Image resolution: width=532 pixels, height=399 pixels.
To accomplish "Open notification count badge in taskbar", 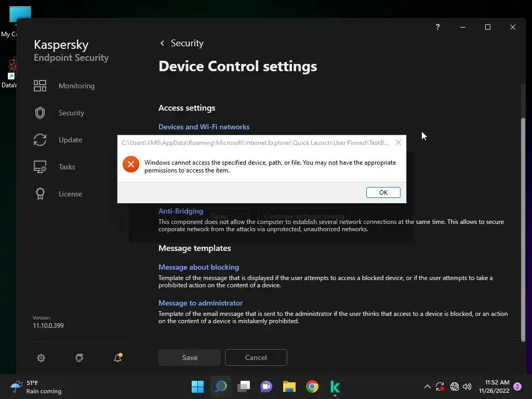I will [517, 387].
